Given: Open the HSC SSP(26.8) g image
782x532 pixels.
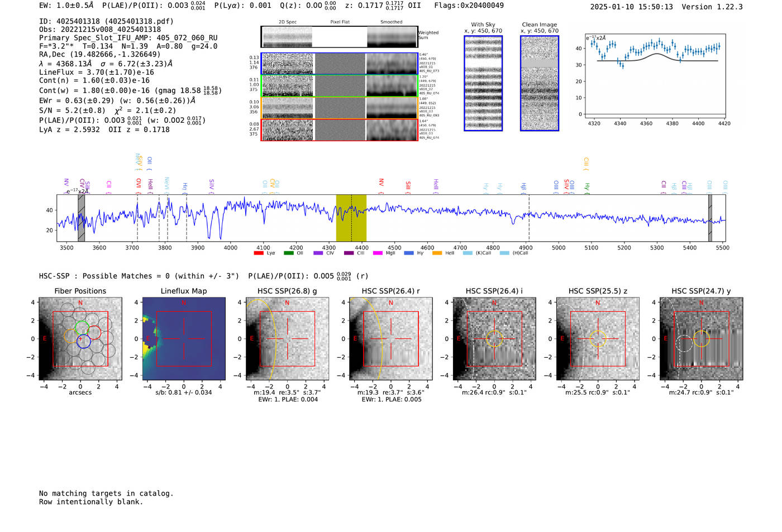Looking at the screenshot, I should point(287,339).
